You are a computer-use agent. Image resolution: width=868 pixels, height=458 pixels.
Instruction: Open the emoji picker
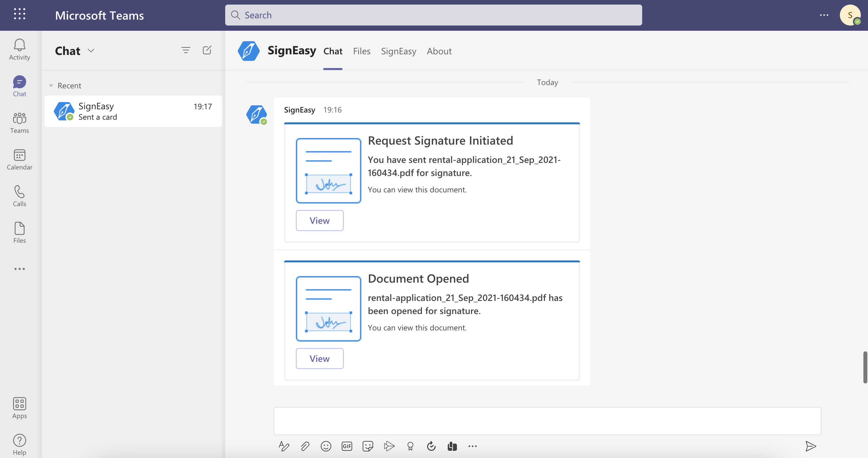point(326,446)
